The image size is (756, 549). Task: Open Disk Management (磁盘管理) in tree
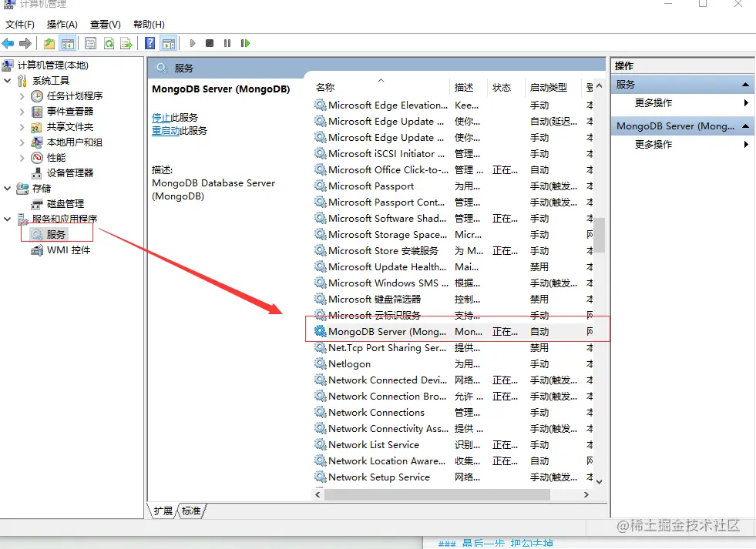point(65,204)
